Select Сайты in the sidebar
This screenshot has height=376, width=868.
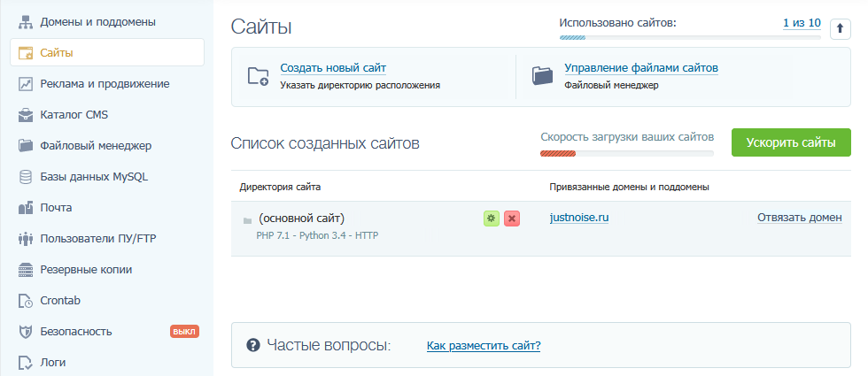tap(107, 52)
